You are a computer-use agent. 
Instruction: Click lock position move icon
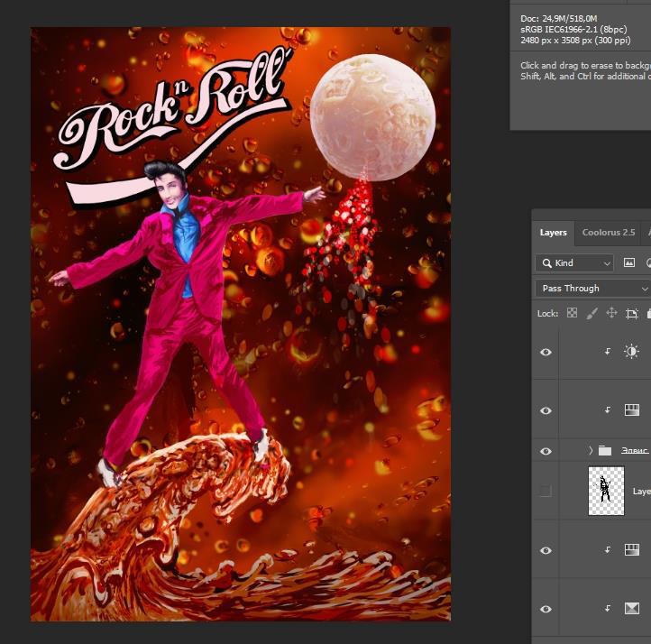[611, 313]
